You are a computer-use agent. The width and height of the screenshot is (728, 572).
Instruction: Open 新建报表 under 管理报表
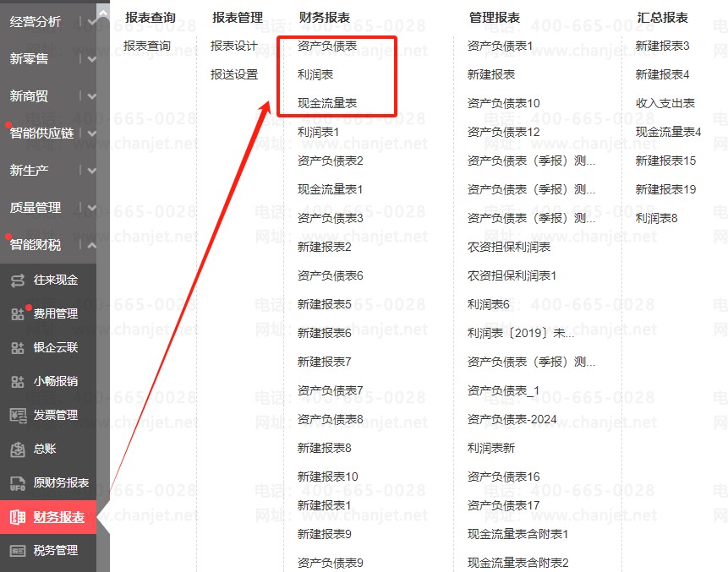pos(491,74)
